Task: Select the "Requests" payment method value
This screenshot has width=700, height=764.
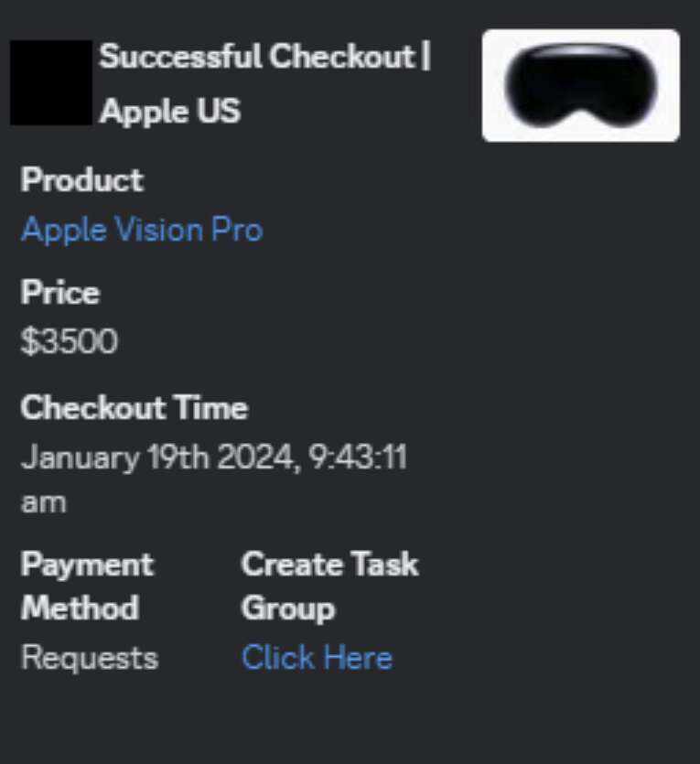Action: (x=89, y=658)
